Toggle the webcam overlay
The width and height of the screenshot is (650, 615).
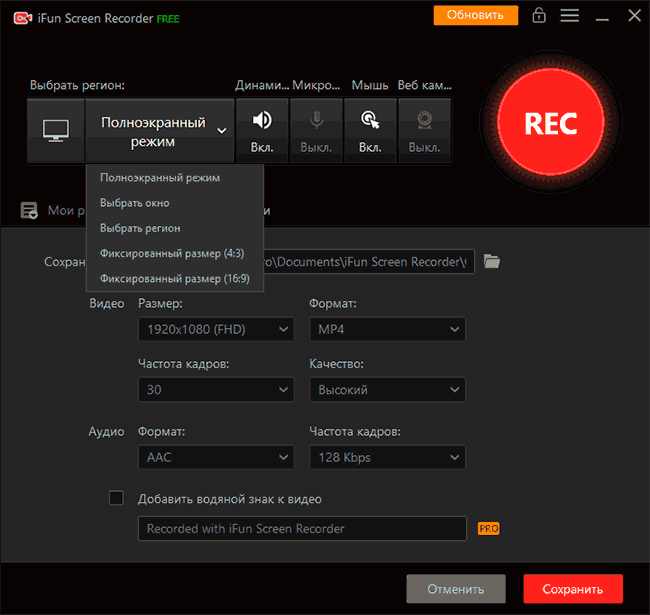click(x=424, y=131)
